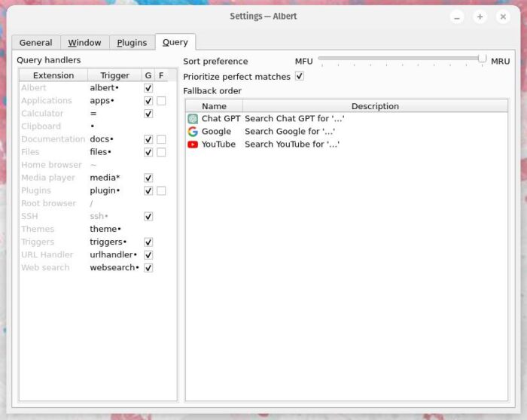Uncheck the G checkbox for Web search

point(148,268)
